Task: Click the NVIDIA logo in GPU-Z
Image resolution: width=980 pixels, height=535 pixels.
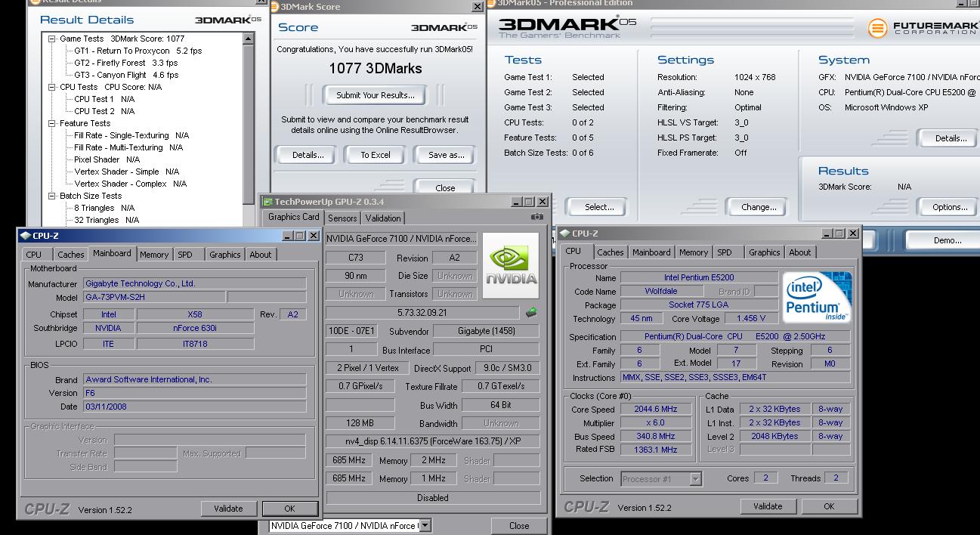Action: click(512, 265)
